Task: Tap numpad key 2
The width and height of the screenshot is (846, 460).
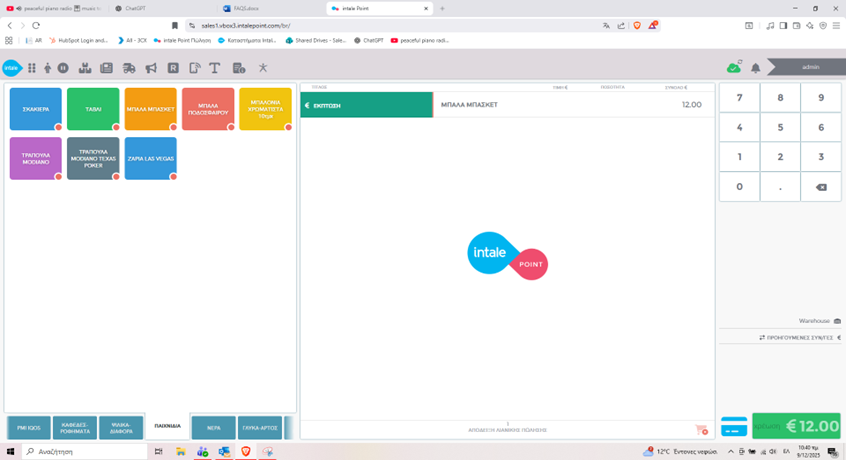Action: [x=780, y=157]
